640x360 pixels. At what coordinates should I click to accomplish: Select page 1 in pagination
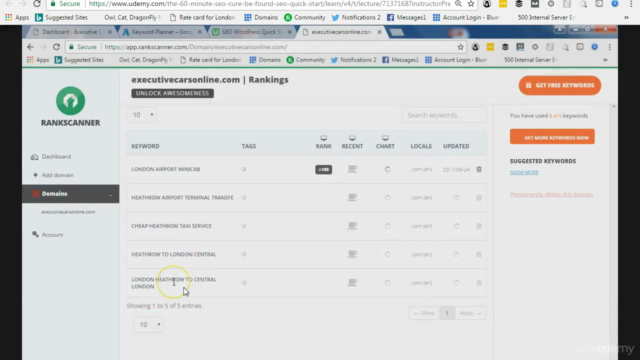pos(447,313)
